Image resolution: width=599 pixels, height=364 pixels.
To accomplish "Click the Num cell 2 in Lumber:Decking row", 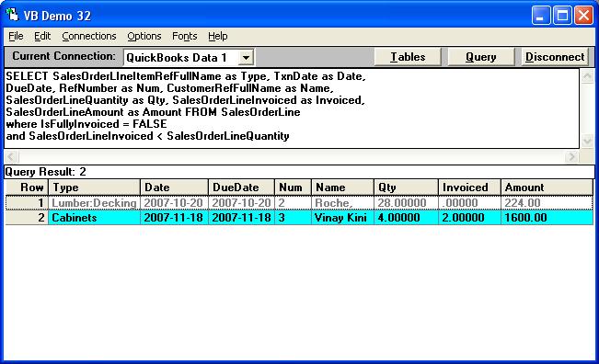I will tap(293, 202).
